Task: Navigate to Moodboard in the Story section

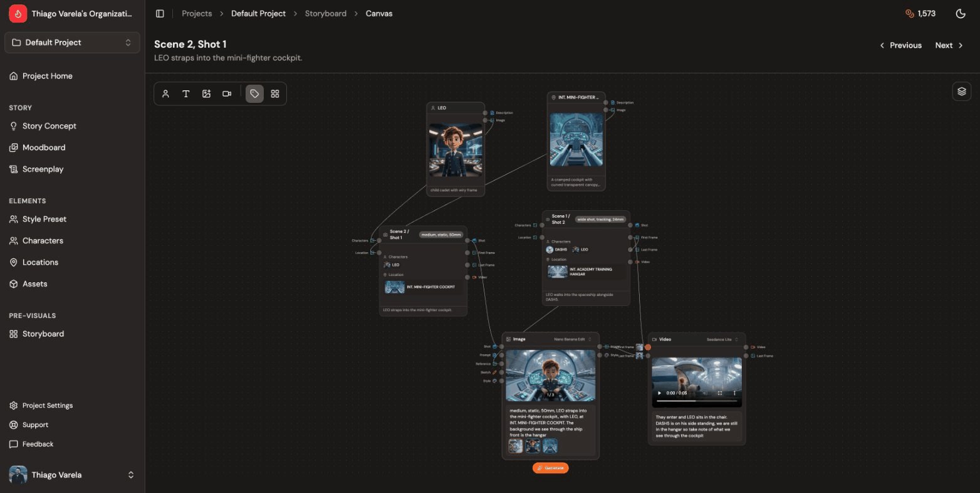Action: pyautogui.click(x=43, y=147)
